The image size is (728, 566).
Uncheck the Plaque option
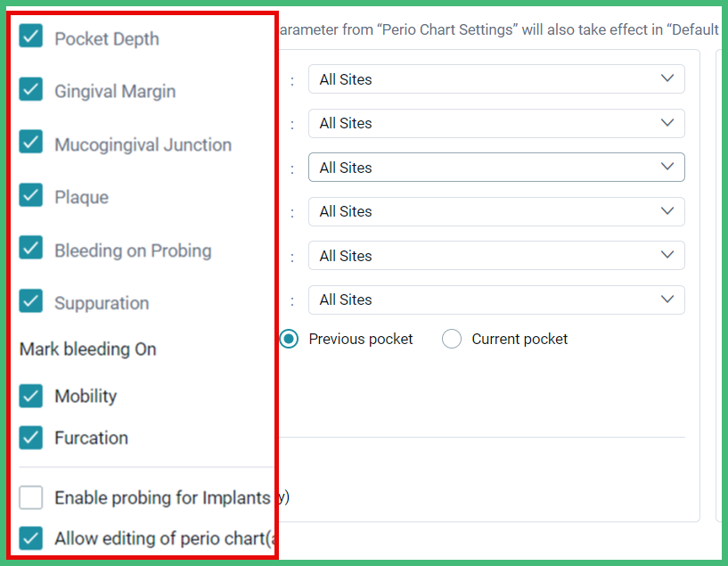30,197
